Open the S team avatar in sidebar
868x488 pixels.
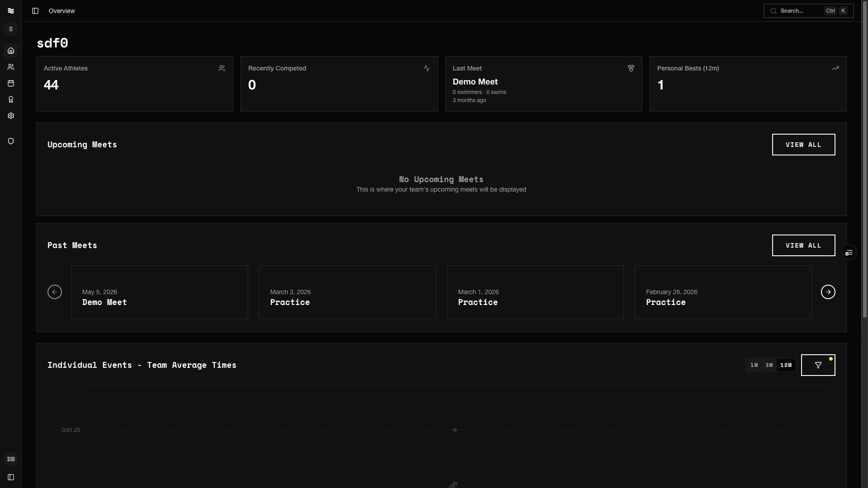pos(11,29)
